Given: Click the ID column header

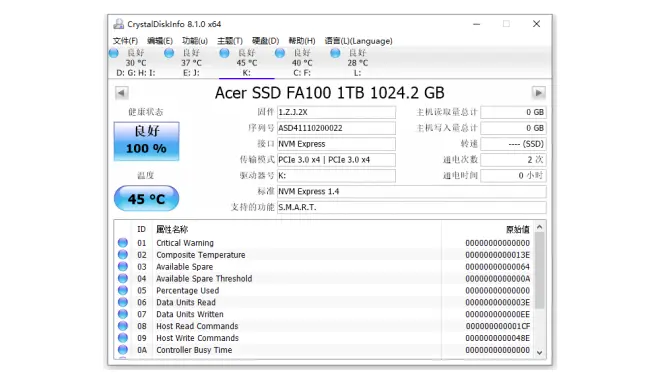Looking at the screenshot, I should pyautogui.click(x=141, y=229).
